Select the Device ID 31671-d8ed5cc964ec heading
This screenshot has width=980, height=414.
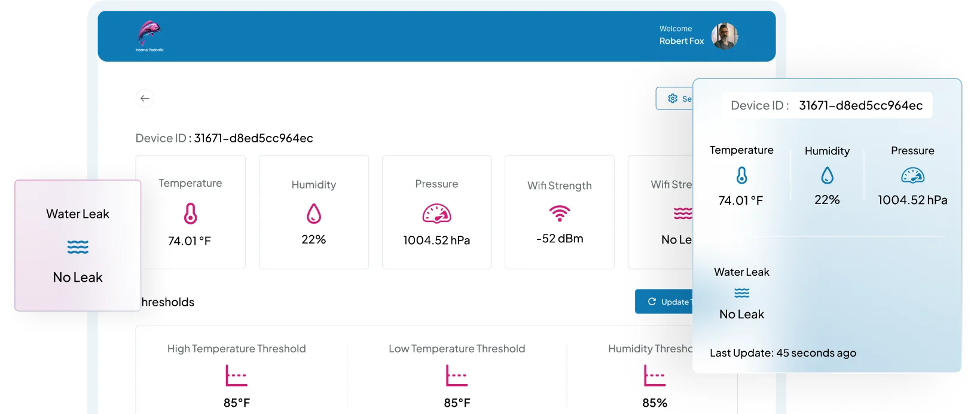click(x=224, y=138)
